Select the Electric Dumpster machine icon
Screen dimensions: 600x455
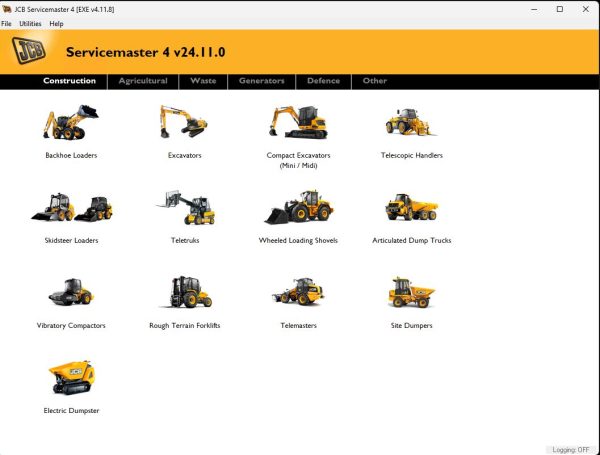(71, 377)
